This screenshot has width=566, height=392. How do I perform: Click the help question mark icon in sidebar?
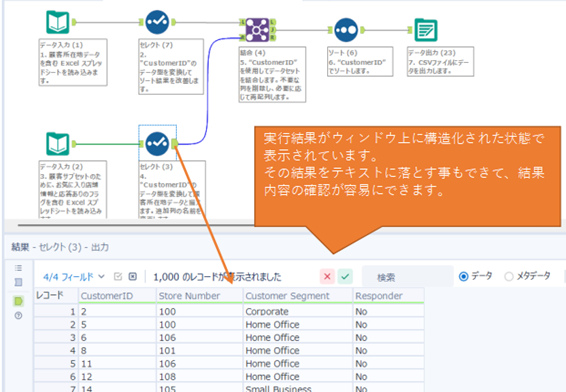[x=18, y=315]
